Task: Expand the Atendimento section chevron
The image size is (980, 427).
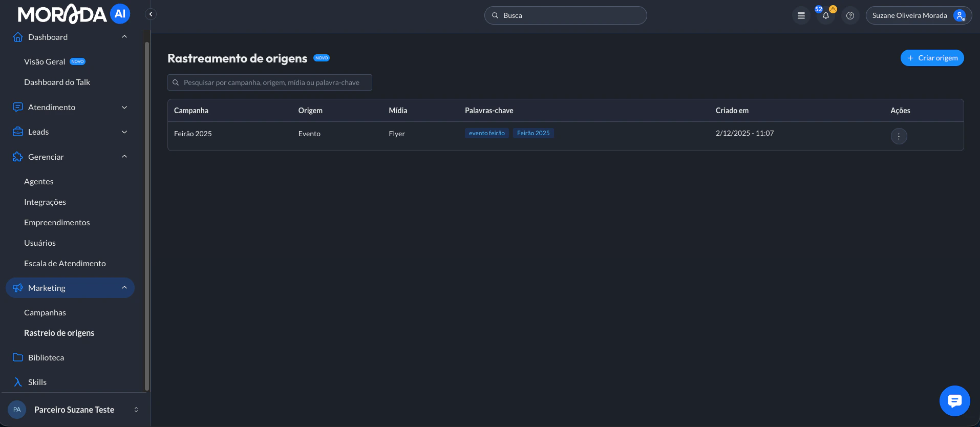Action: 124,107
